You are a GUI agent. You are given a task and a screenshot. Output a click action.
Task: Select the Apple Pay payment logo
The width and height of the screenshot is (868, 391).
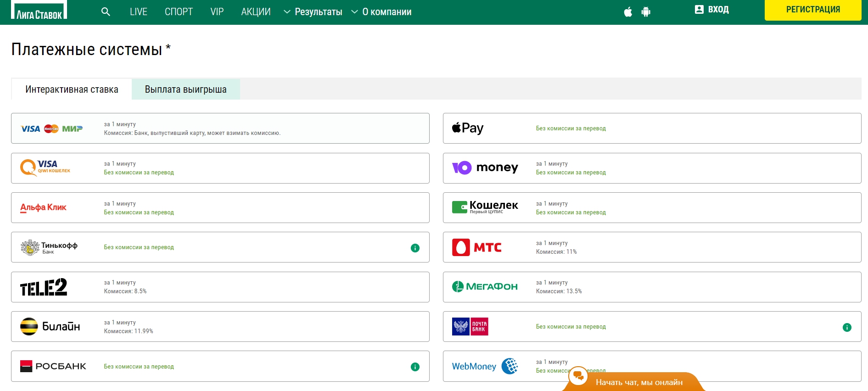(468, 128)
